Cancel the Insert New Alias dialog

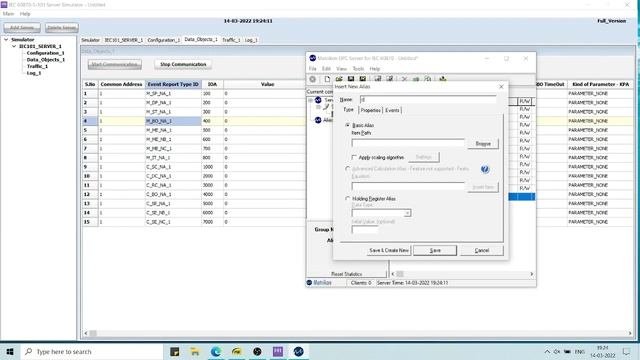pyautogui.click(x=482, y=250)
